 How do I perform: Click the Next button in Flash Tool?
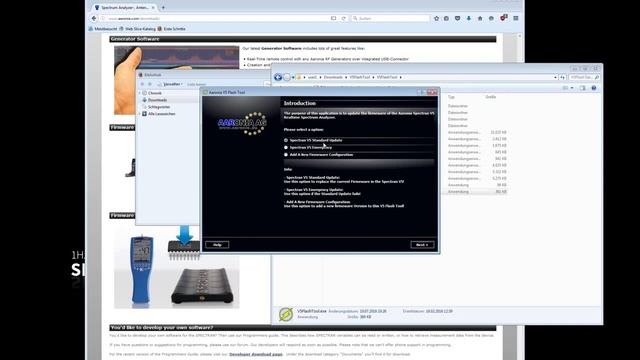(422, 245)
